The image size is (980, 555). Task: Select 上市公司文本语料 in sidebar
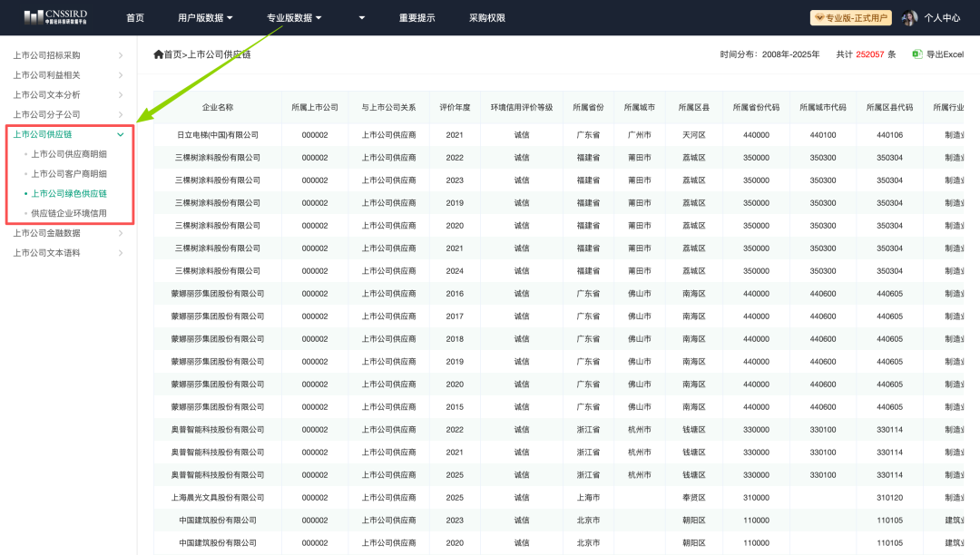click(47, 253)
